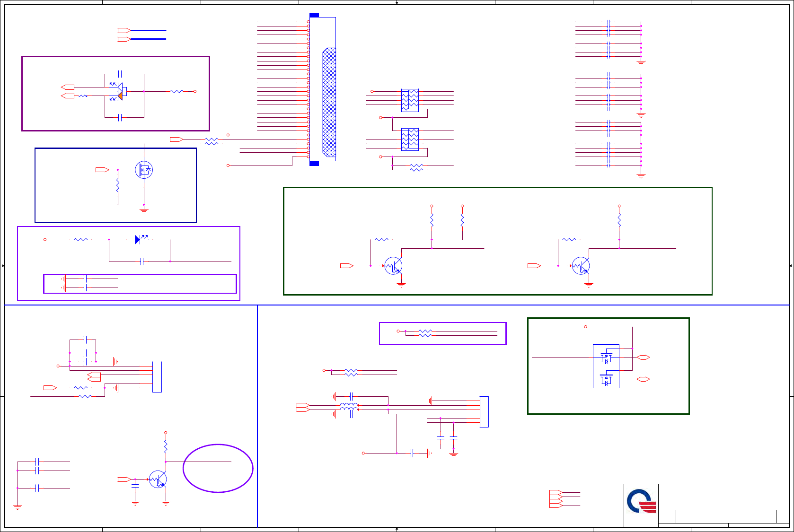794x532 pixels.
Task: Select the orange-and-blue photodiode symbol
Action: point(119,92)
